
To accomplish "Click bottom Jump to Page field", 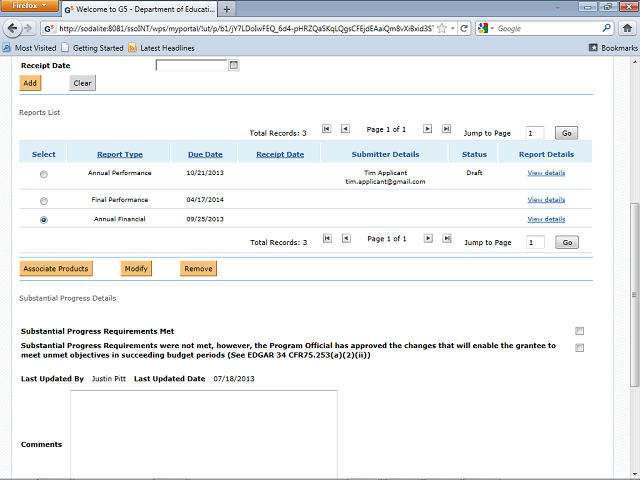I will pos(535,242).
